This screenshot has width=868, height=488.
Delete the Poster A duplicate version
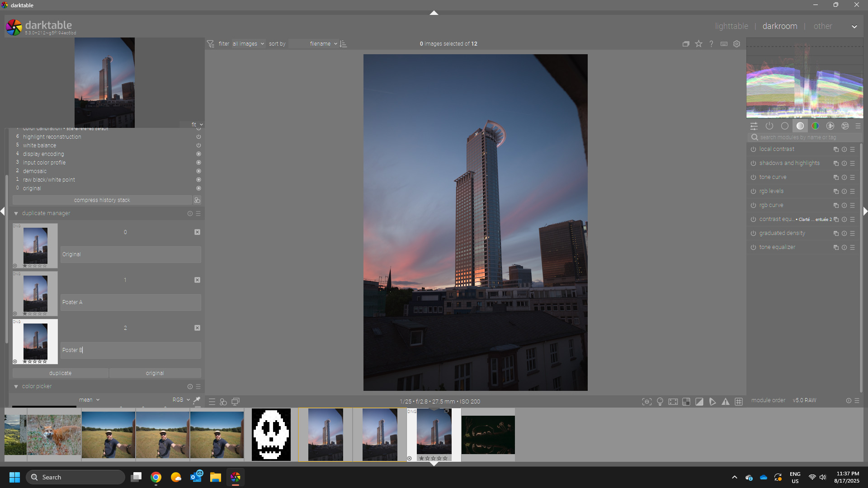(197, 280)
